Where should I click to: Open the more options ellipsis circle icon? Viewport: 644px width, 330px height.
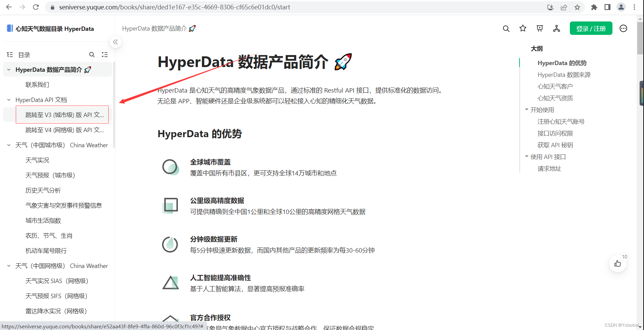coord(623,29)
